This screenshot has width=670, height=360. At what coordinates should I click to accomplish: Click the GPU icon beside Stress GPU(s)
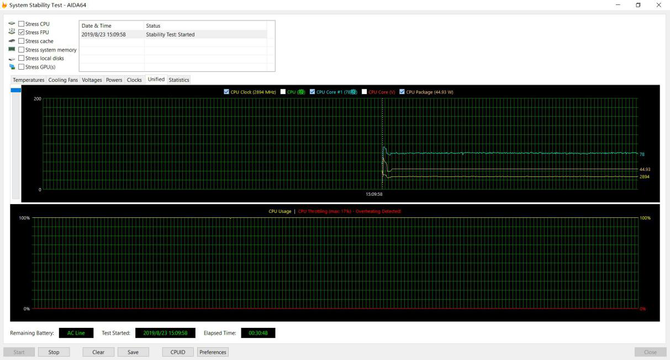(12, 67)
